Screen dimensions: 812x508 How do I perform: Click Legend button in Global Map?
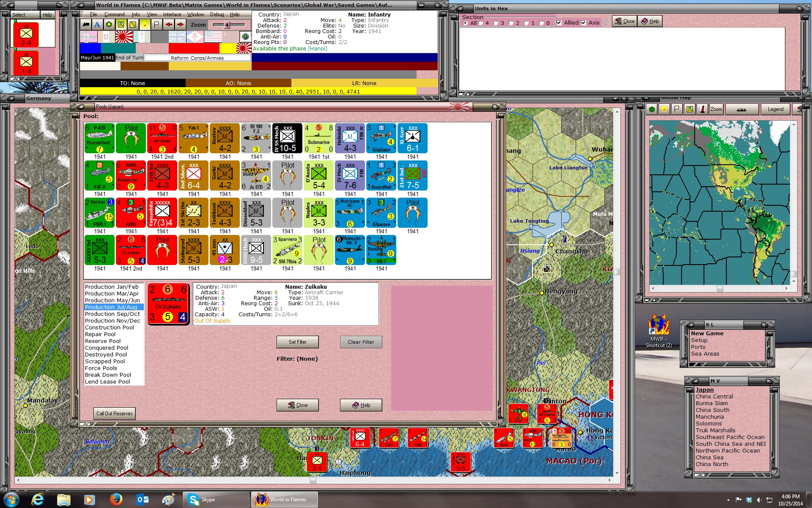(775, 109)
